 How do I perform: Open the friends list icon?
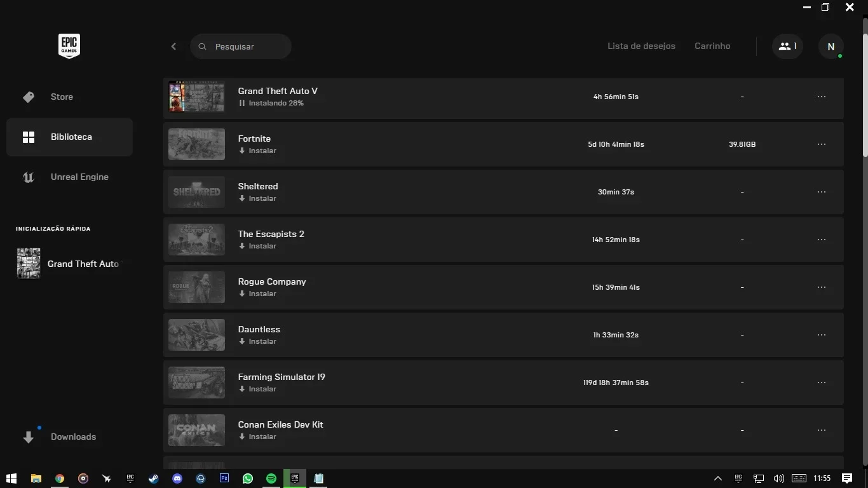point(787,46)
